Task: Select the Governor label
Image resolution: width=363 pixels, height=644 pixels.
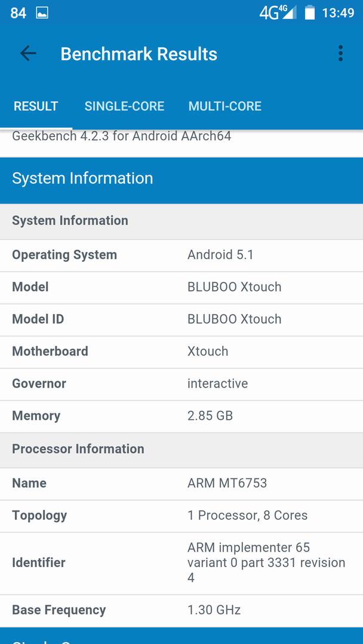Action: click(x=39, y=383)
